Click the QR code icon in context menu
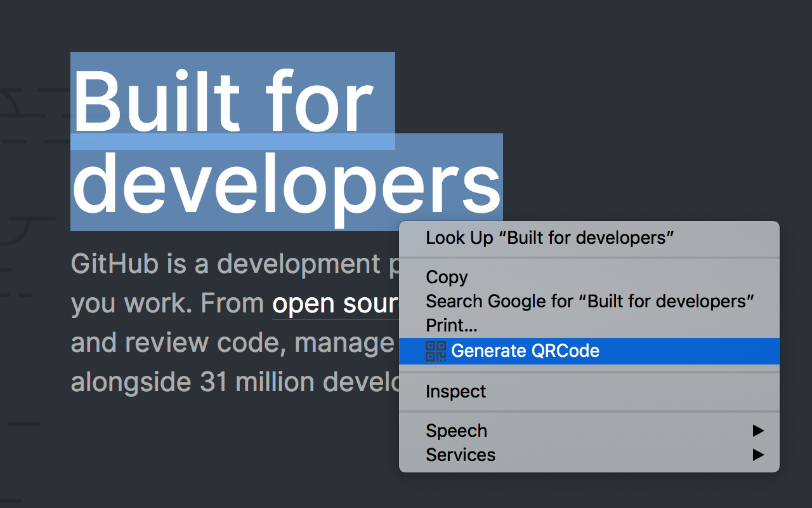This screenshot has height=508, width=812. (x=436, y=351)
